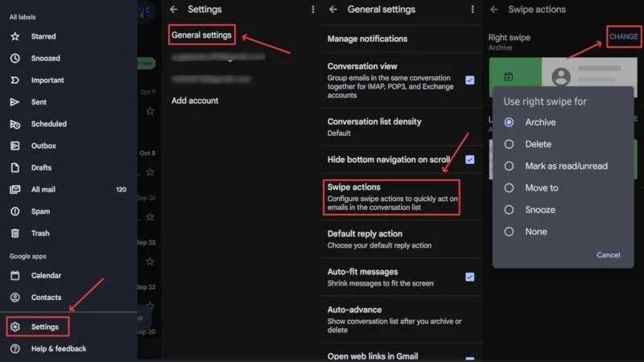The width and height of the screenshot is (644, 362).
Task: Toggle the Conversation view checkbox
Action: [x=469, y=80]
